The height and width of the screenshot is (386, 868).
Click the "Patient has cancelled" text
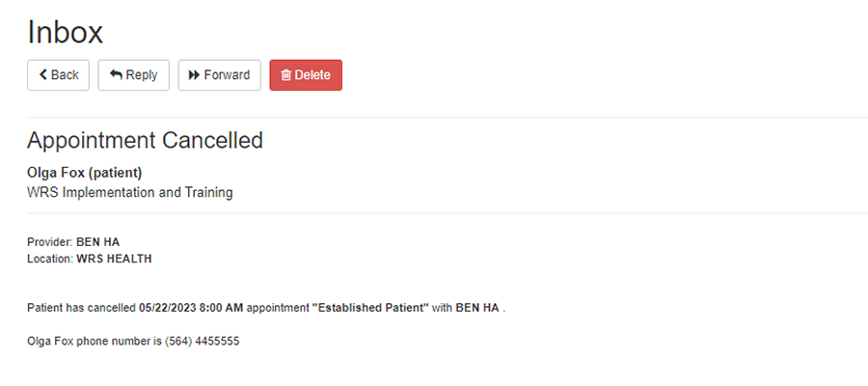pyautogui.click(x=81, y=308)
